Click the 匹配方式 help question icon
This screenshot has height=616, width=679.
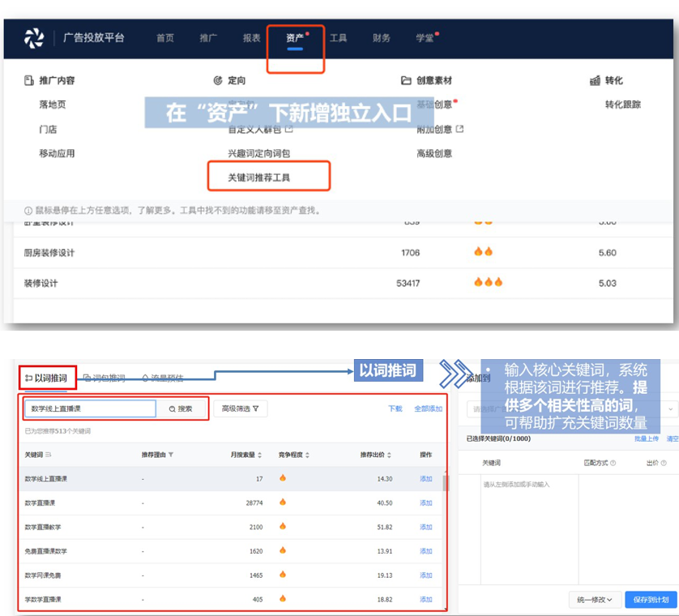pyautogui.click(x=613, y=463)
